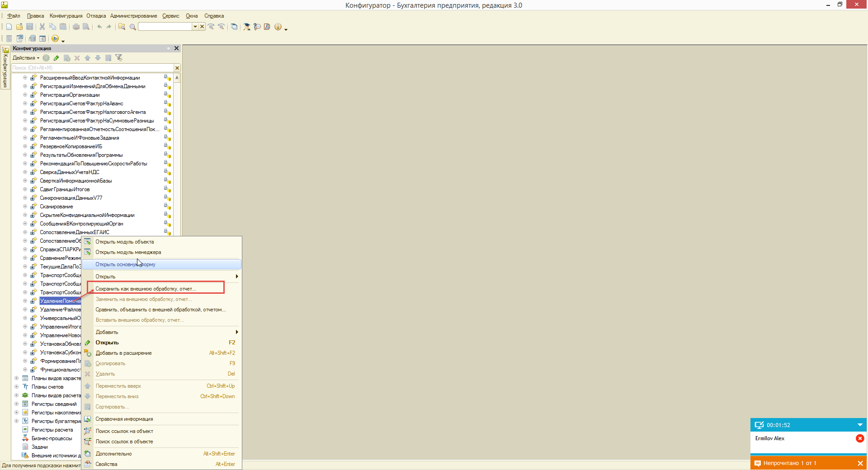Close the Конфигурация panel
Screen dimensions: 868x470
coord(176,48)
